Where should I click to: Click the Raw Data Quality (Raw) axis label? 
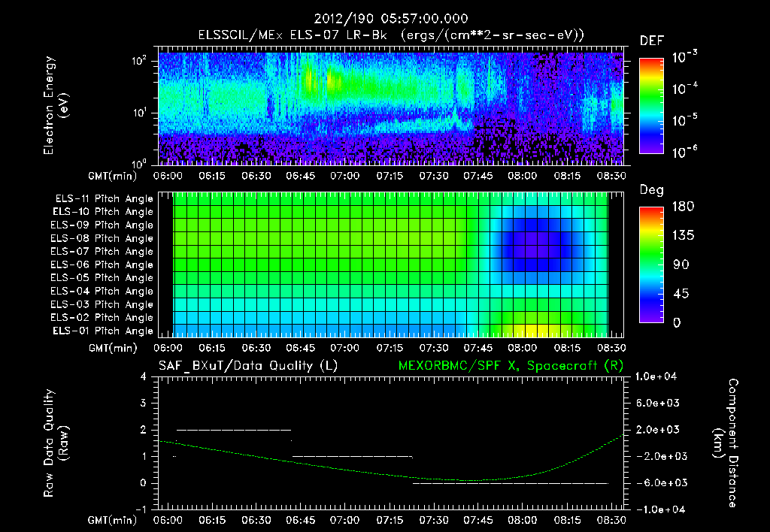[x=56, y=443]
